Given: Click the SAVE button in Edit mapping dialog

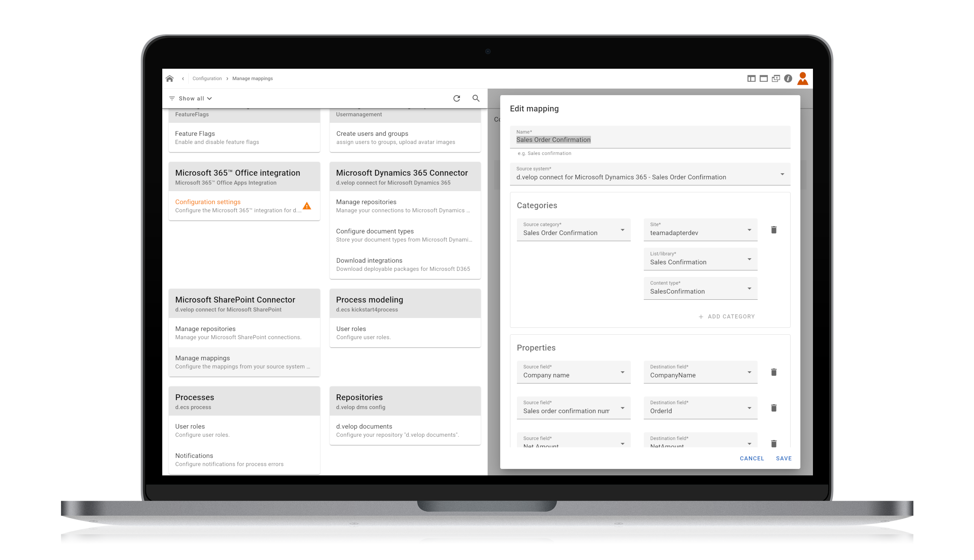Looking at the screenshot, I should pyautogui.click(x=784, y=458).
